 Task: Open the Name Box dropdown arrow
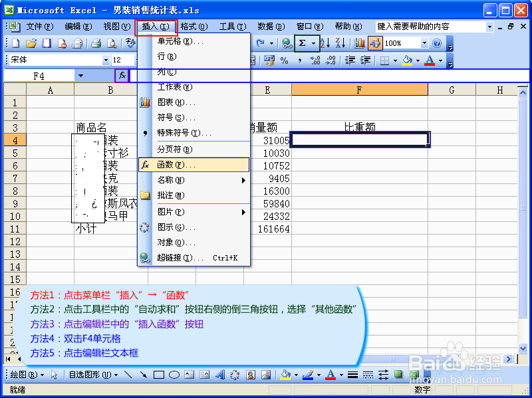80,76
